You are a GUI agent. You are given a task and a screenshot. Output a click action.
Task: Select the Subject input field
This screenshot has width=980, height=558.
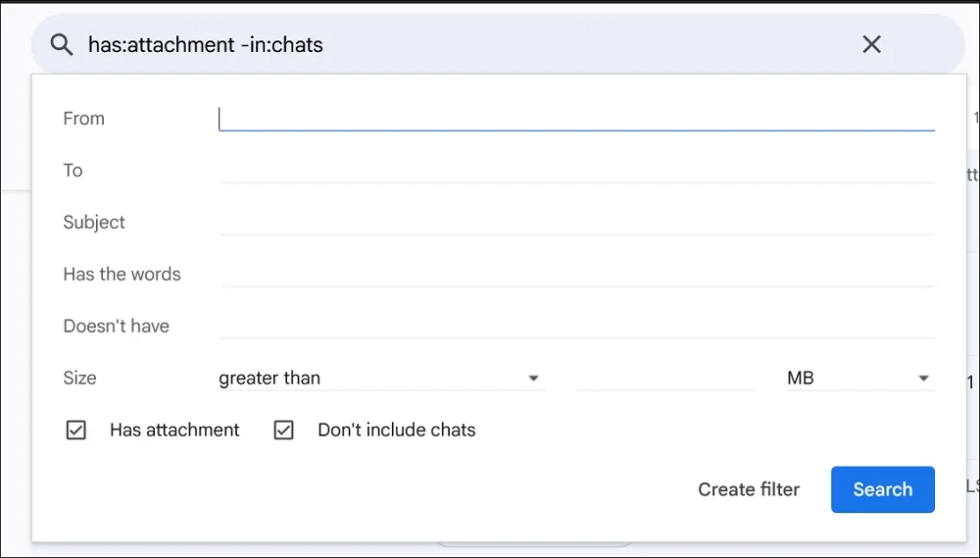(576, 223)
